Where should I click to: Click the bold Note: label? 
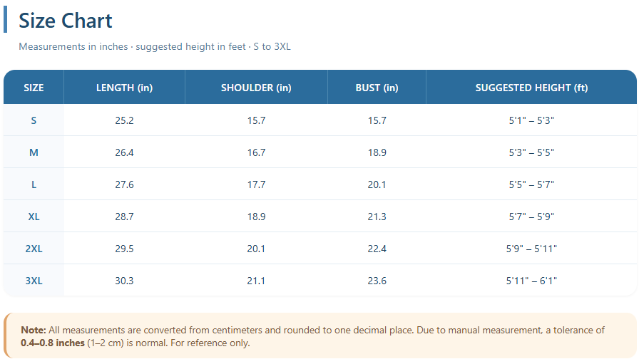coord(33,331)
